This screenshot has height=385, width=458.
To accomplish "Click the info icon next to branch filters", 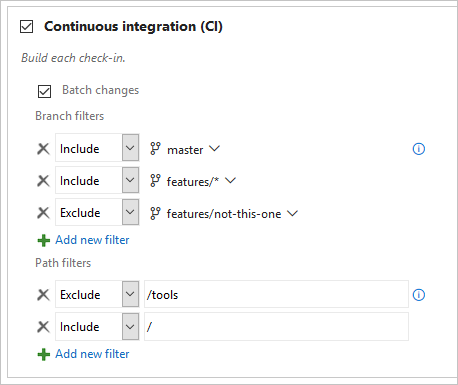I will coord(419,149).
